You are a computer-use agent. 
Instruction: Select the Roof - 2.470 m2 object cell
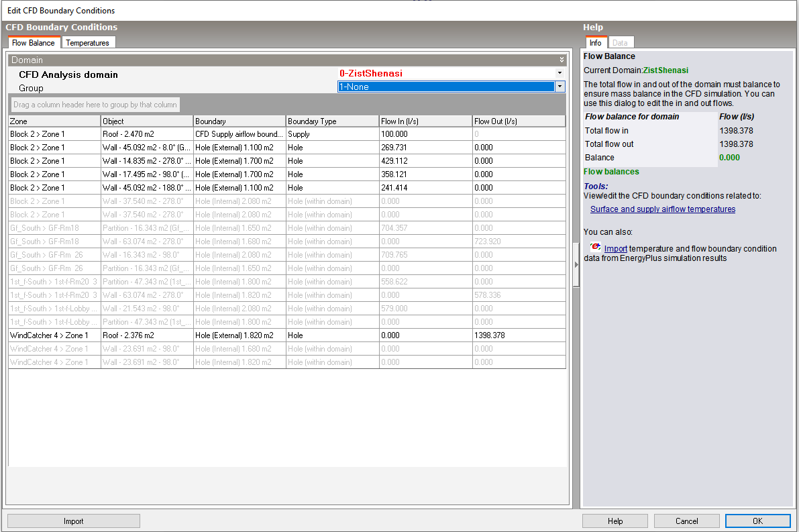click(x=148, y=134)
